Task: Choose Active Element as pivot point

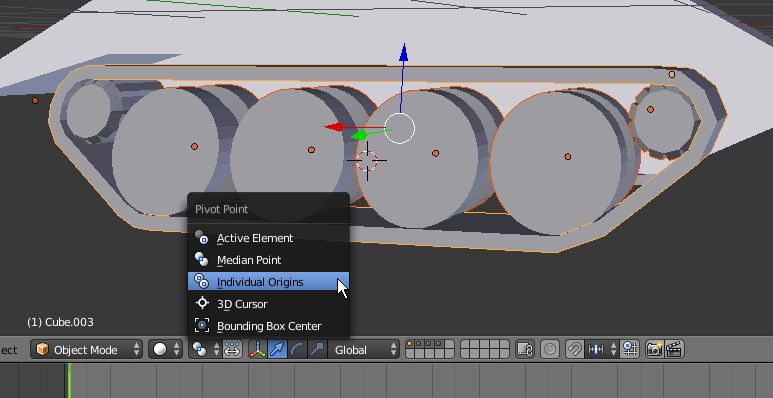Action: [268, 238]
